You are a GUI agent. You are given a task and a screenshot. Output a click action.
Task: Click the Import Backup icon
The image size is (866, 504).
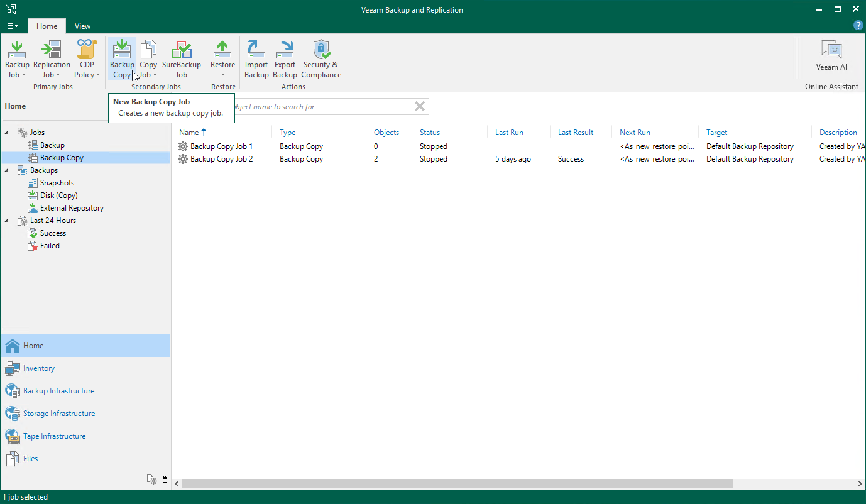point(256,50)
